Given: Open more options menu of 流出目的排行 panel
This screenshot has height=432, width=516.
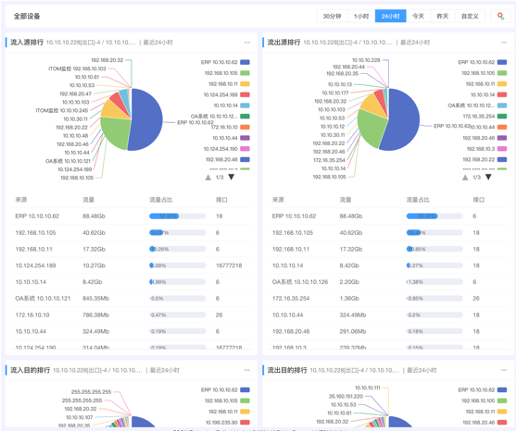Looking at the screenshot, I should coord(504,370).
